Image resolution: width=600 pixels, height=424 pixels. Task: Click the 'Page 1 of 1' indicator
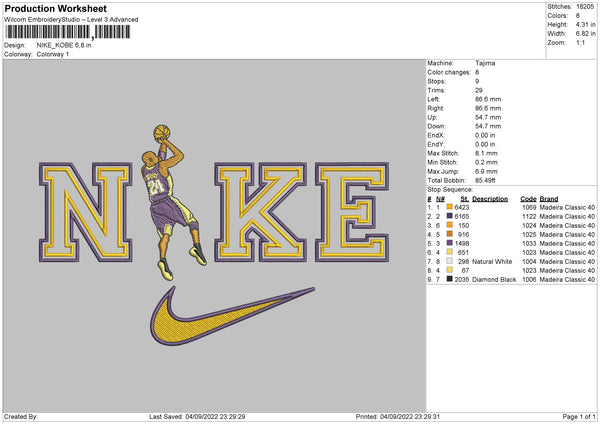(579, 417)
